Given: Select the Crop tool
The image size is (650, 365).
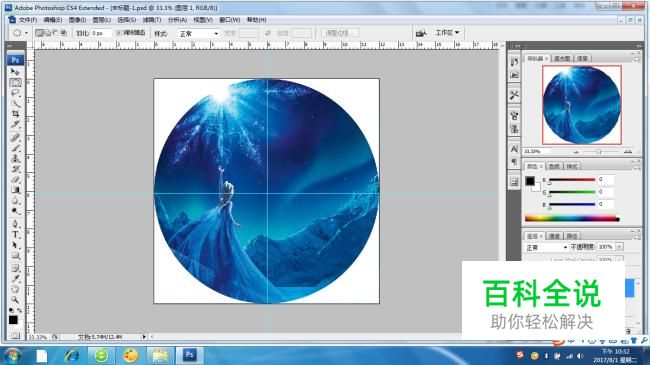Looking at the screenshot, I should pyautogui.click(x=15, y=114).
